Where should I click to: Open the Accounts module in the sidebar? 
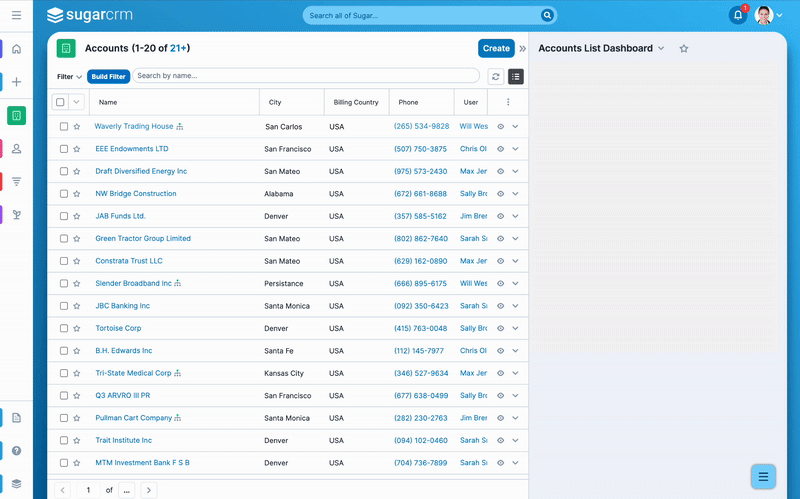pos(16,116)
